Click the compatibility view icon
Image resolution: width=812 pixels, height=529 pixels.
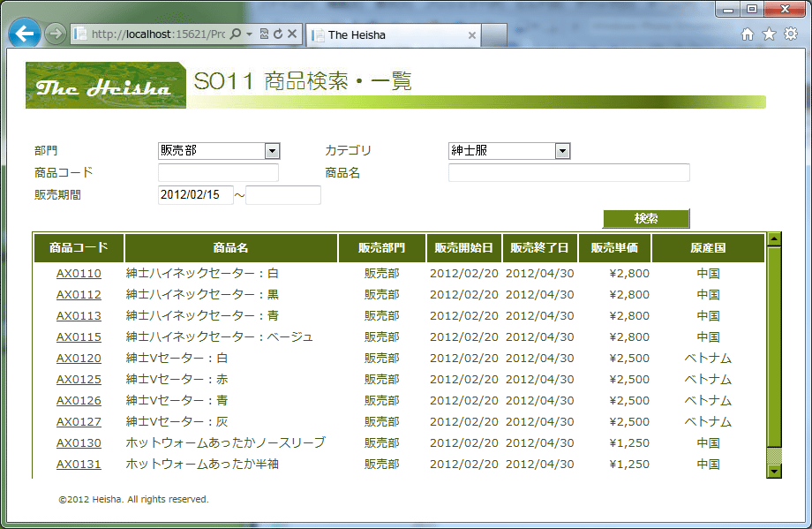(x=264, y=34)
